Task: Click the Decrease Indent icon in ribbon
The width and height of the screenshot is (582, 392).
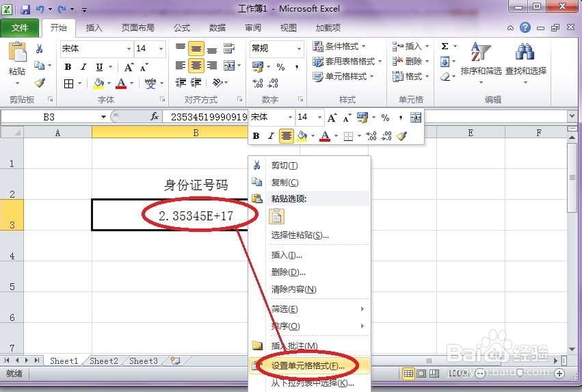Action: click(181, 82)
